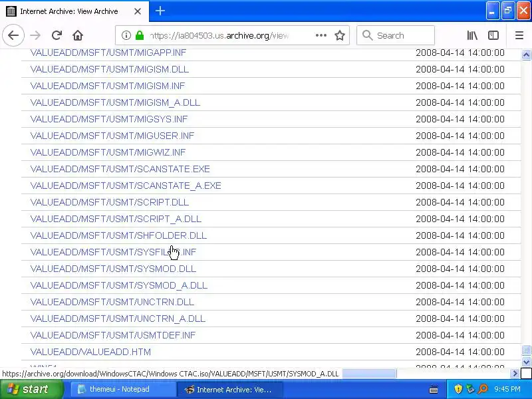Open the USMTDEF.INF file link

tap(113, 335)
